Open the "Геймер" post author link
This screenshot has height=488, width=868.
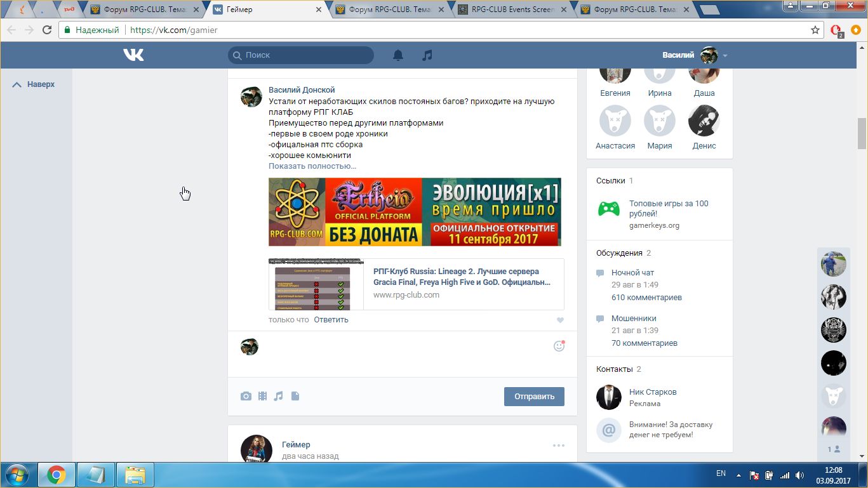tap(296, 445)
